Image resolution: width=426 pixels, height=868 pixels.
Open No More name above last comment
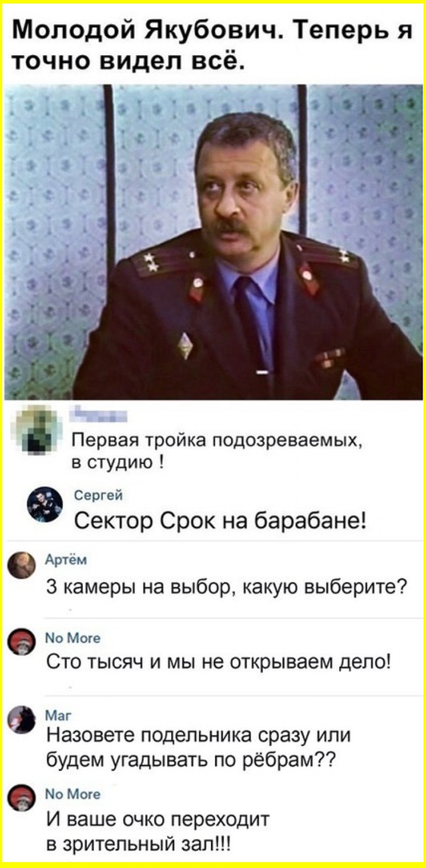(x=65, y=793)
